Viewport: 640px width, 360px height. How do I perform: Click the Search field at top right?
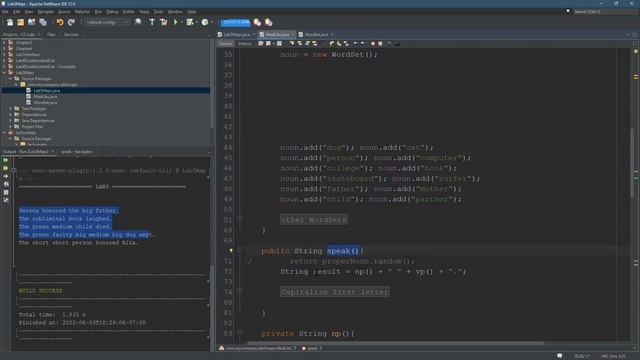click(605, 12)
